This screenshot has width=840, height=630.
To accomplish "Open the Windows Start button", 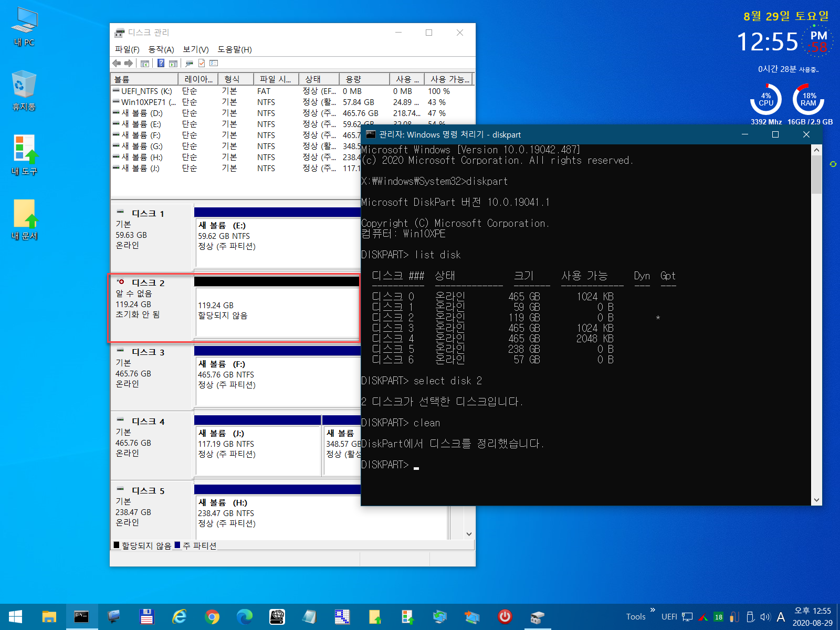I will coord(16,617).
